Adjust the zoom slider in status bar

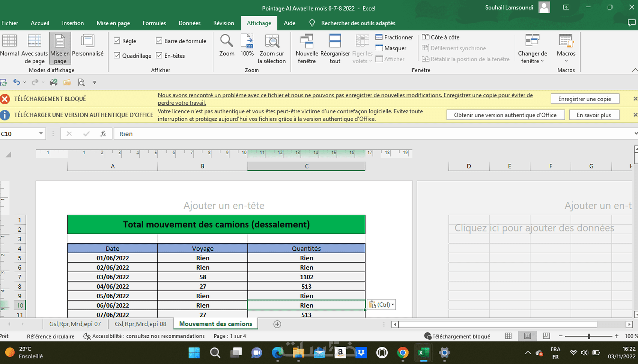[589, 336]
